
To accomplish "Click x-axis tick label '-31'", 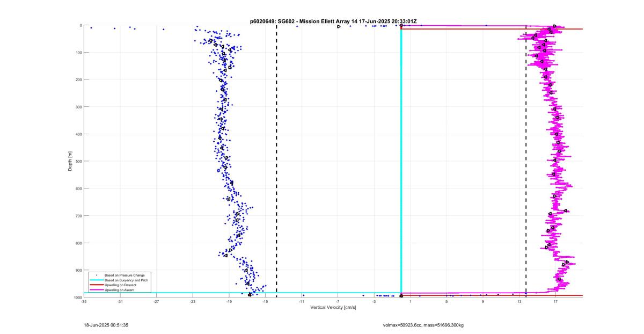I will pyautogui.click(x=120, y=301).
